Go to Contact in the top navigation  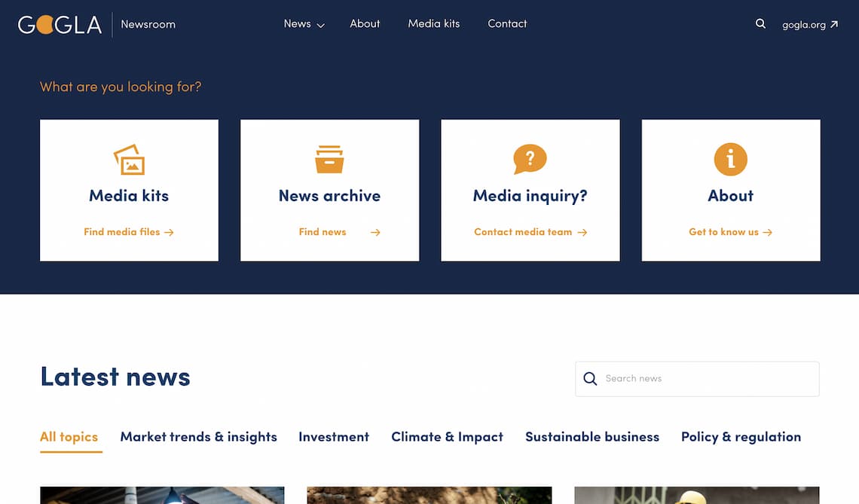pyautogui.click(x=507, y=24)
